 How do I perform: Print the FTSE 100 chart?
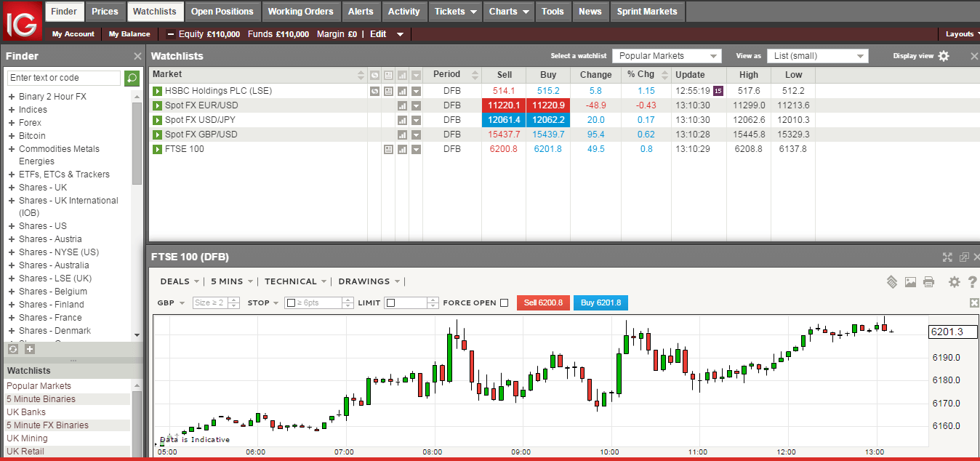(928, 282)
